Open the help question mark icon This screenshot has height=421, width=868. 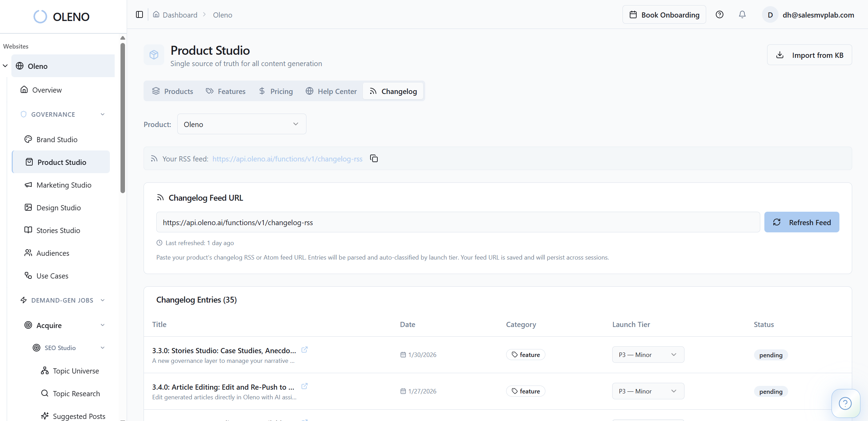(x=719, y=14)
